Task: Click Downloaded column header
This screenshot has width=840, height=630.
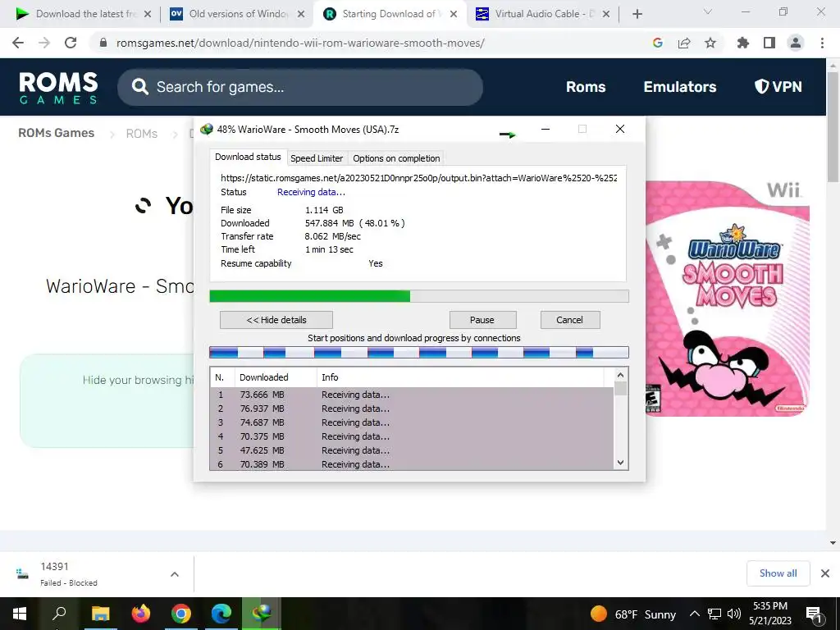Action: [x=276, y=377]
